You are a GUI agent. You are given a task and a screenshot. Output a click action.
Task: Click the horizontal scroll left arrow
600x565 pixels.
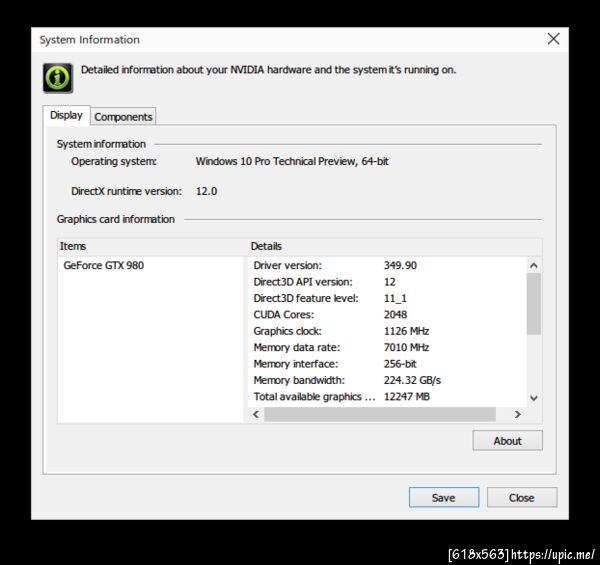[256, 414]
